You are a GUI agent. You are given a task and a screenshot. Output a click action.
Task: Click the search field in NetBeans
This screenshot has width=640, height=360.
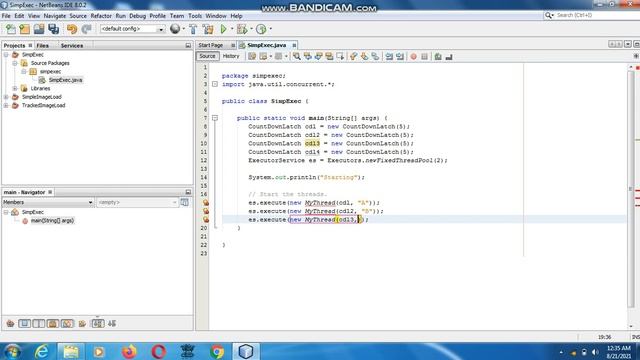tap(592, 15)
